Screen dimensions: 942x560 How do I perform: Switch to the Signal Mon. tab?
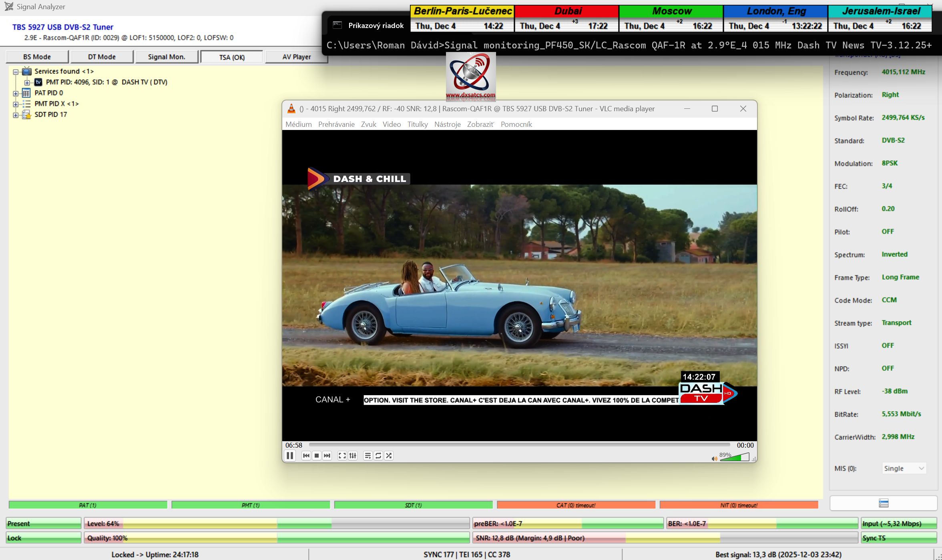click(x=167, y=57)
